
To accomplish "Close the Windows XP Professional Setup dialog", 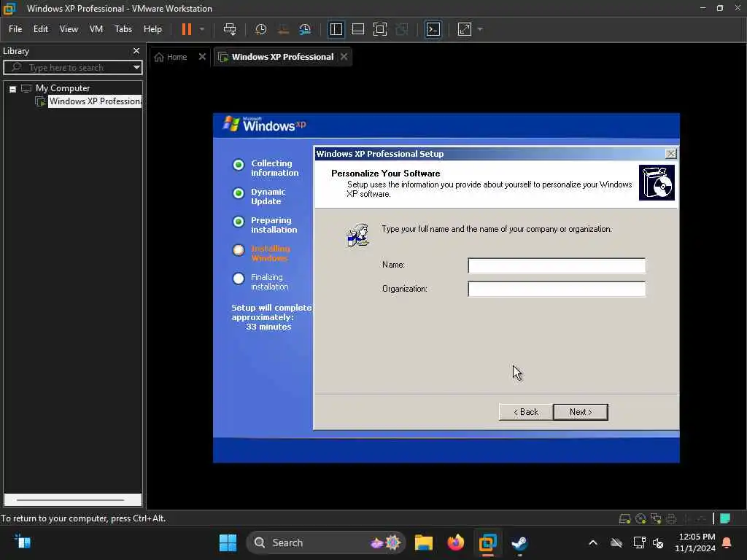I will click(671, 154).
